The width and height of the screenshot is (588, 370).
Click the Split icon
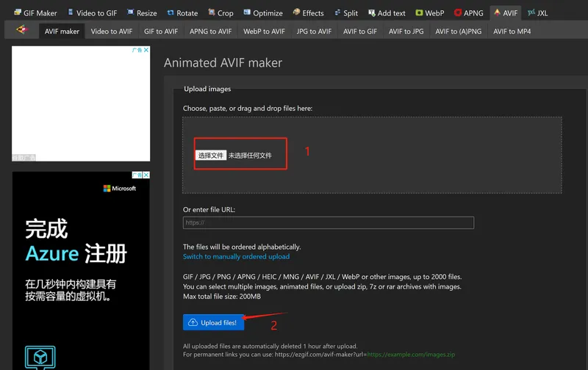[337, 12]
